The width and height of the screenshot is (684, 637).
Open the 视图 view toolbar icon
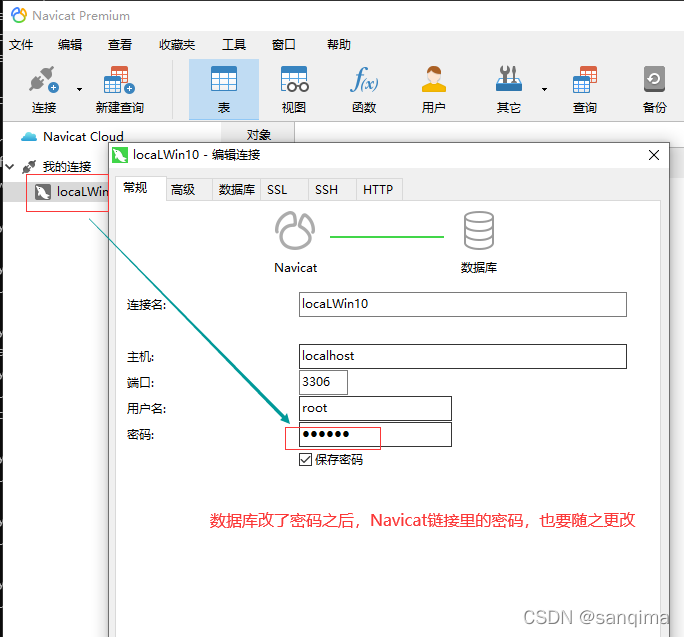tap(294, 79)
